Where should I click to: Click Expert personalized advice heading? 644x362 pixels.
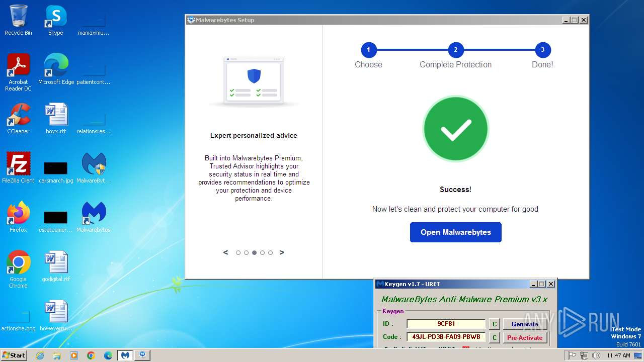point(254,135)
